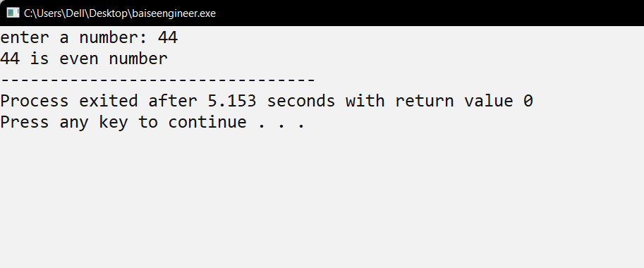Click the word "seconds" in exit message
This screenshot has width=644, height=268.
click(301, 101)
